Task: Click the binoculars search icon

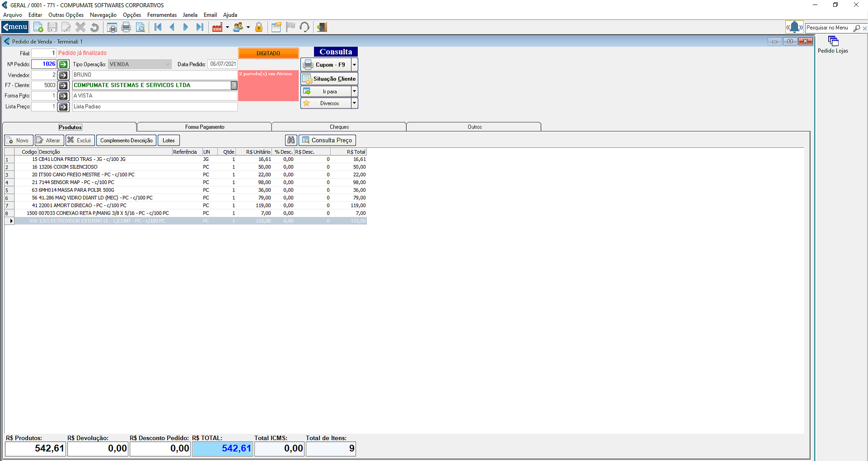Action: click(291, 140)
